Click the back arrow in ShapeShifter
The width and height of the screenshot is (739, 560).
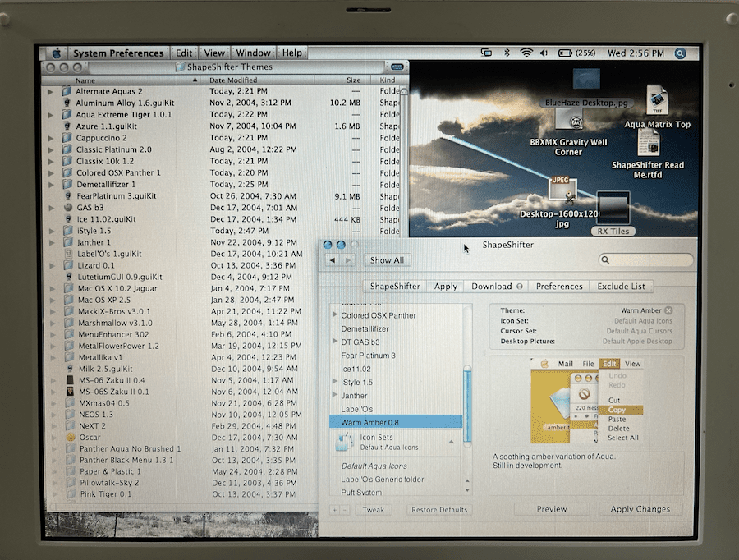[x=333, y=260]
